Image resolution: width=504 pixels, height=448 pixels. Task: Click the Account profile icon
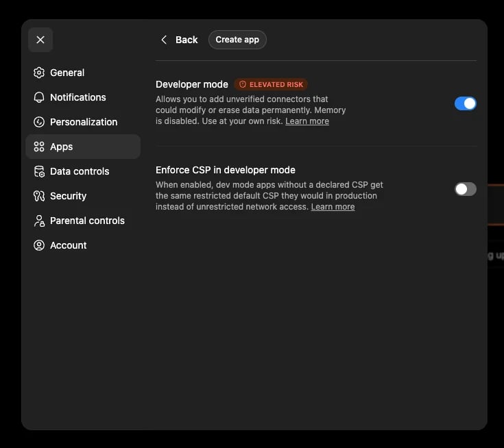[39, 245]
